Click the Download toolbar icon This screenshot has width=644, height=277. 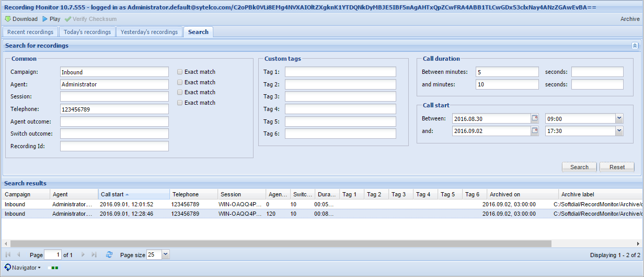pyautogui.click(x=7, y=19)
